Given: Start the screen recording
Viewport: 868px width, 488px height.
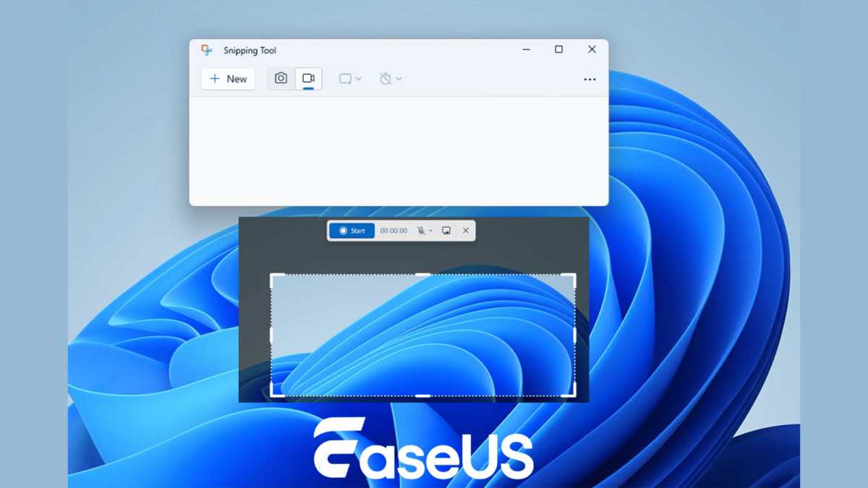Looking at the screenshot, I should tap(352, 231).
